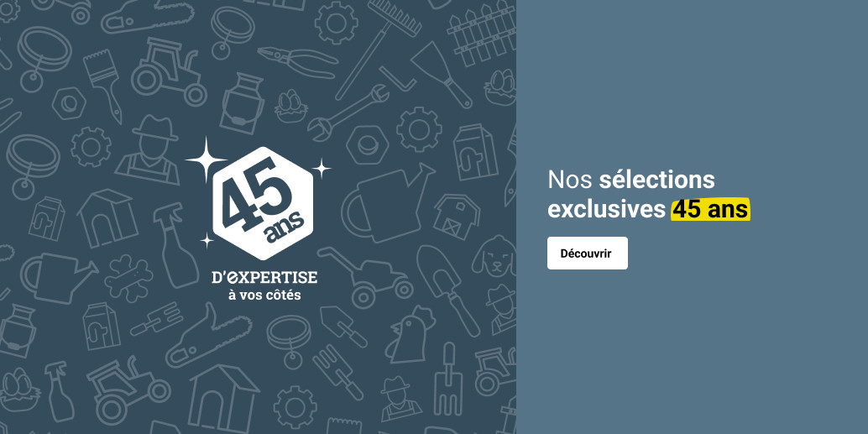
Task: Click the yellow highlighted 45 ans text
Action: click(710, 210)
